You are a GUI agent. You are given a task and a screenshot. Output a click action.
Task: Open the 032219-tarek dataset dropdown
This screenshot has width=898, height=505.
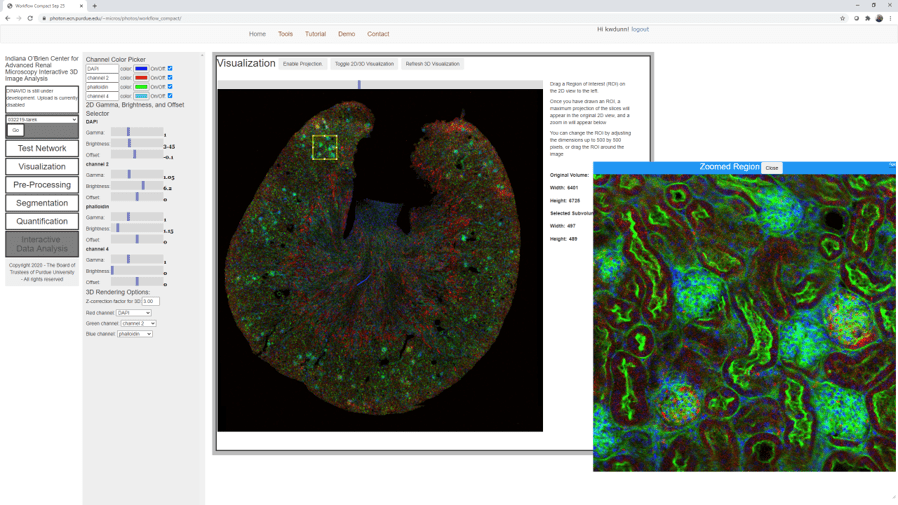tap(41, 119)
